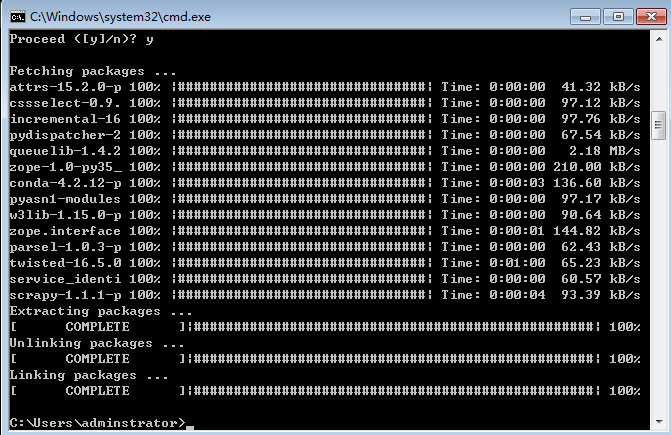The height and width of the screenshot is (435, 671).
Task: Click the Time: 0:00:01 value
Action: coord(493,231)
